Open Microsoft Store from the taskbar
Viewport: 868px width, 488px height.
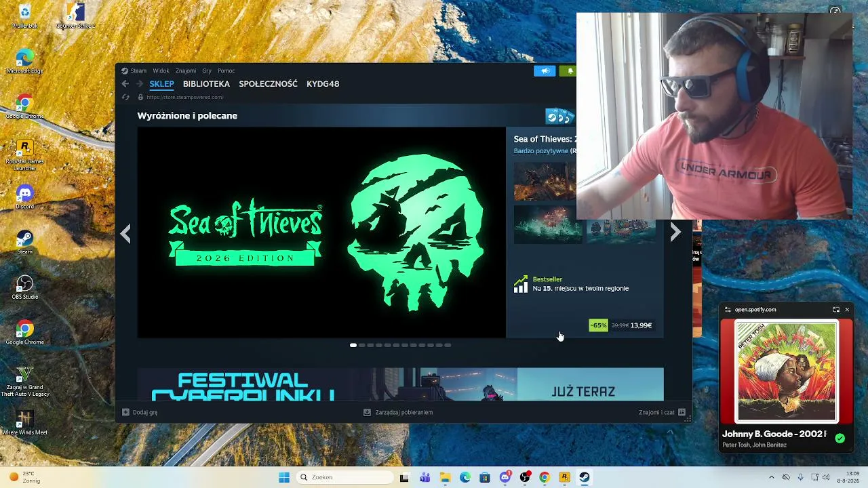point(485,478)
